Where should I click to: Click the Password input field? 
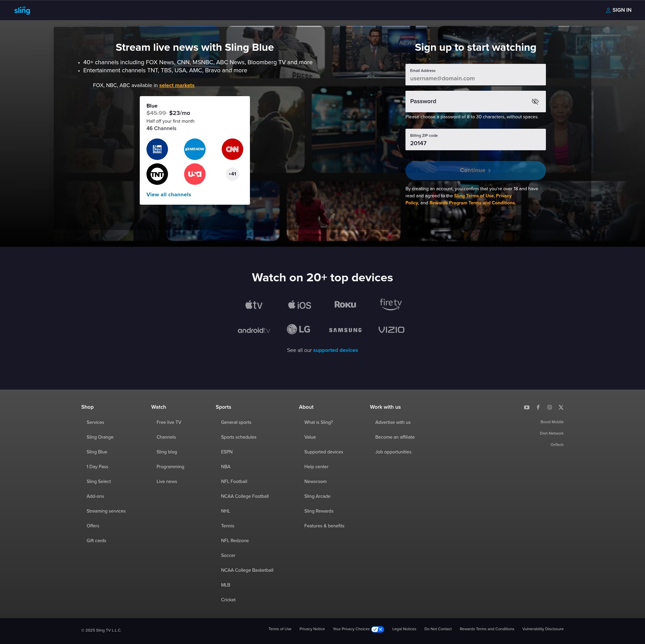click(x=476, y=102)
